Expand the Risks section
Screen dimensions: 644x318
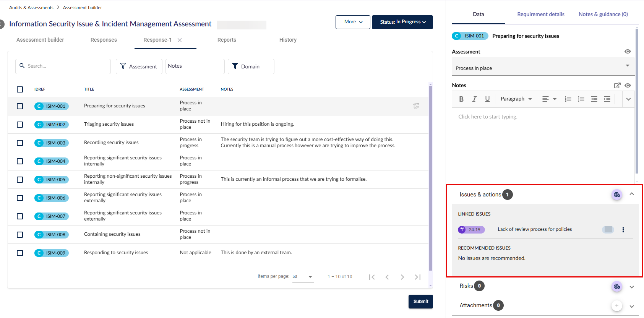coord(632,287)
